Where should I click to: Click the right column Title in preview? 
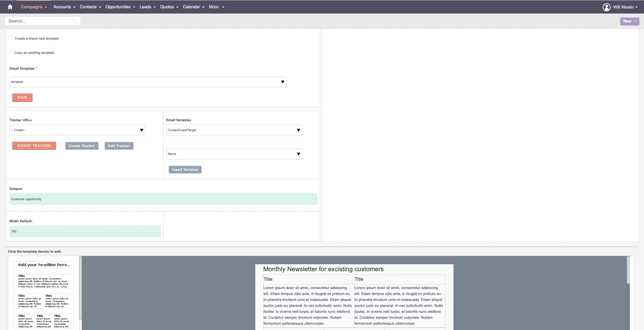[359, 279]
